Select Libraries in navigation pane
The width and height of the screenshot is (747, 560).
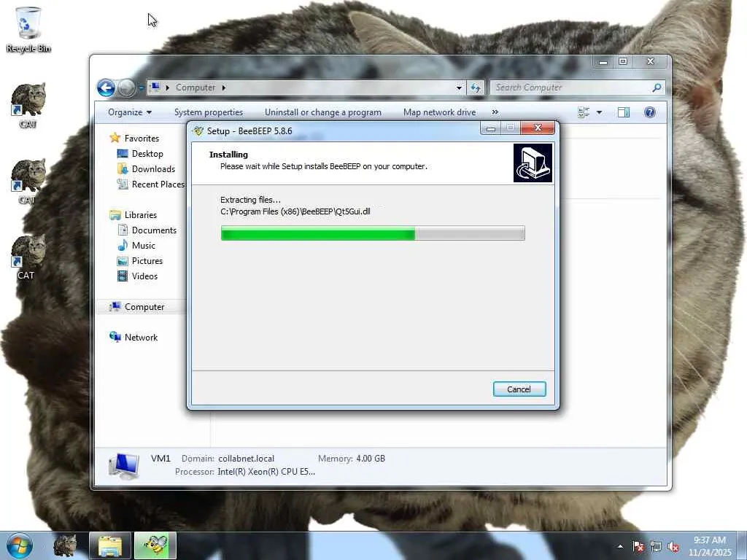click(x=141, y=215)
